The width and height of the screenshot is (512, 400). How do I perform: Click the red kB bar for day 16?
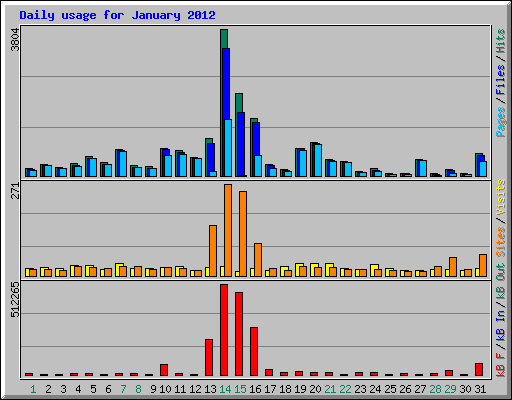(x=254, y=351)
